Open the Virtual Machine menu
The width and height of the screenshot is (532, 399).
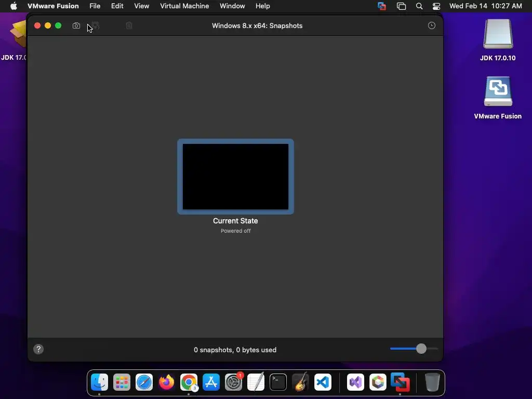tap(184, 6)
